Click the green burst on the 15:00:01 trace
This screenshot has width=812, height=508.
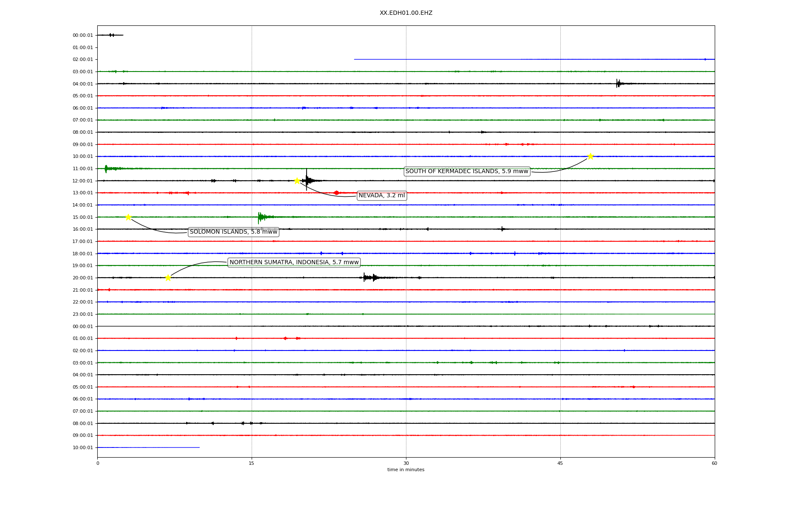click(261, 217)
